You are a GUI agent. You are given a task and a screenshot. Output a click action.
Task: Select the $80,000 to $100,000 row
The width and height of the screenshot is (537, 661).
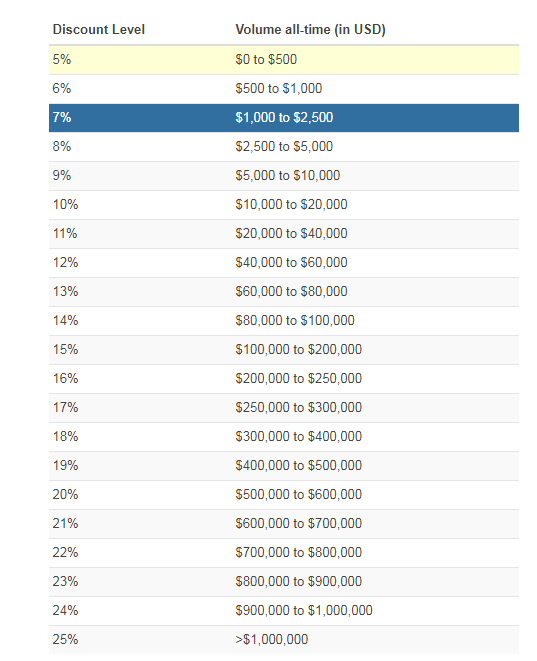coord(284,320)
